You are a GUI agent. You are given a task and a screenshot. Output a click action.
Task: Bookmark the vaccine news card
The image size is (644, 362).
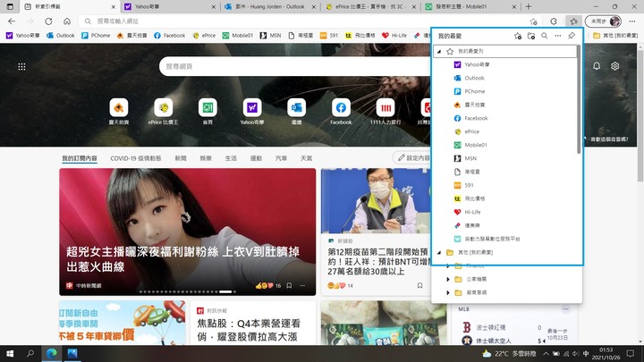(x=419, y=286)
